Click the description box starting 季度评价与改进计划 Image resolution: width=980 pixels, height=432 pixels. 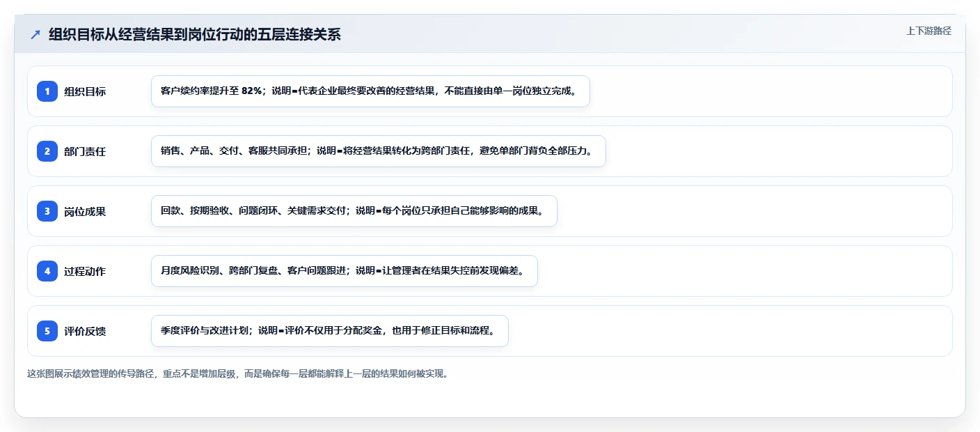click(x=330, y=331)
